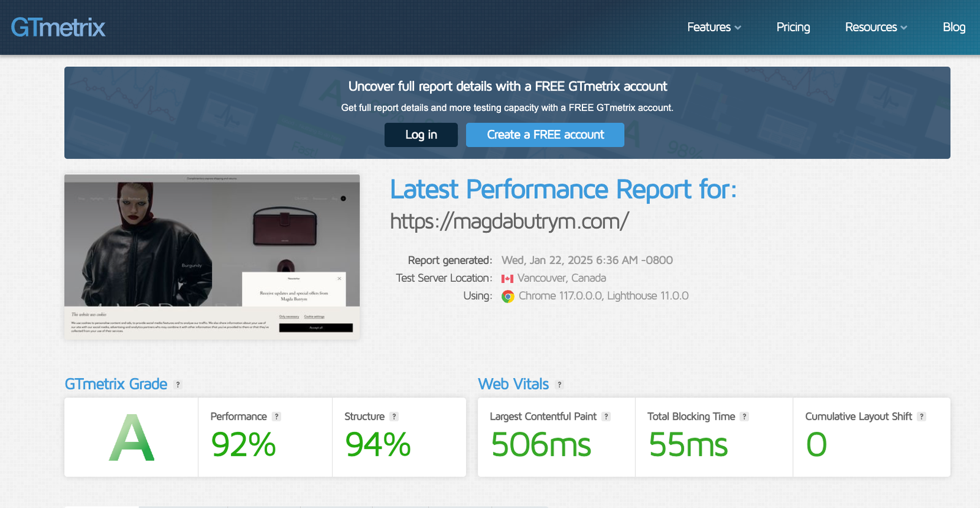Screen dimensions: 980x508
Task: Click the Canadian flag icon
Action: click(x=507, y=278)
